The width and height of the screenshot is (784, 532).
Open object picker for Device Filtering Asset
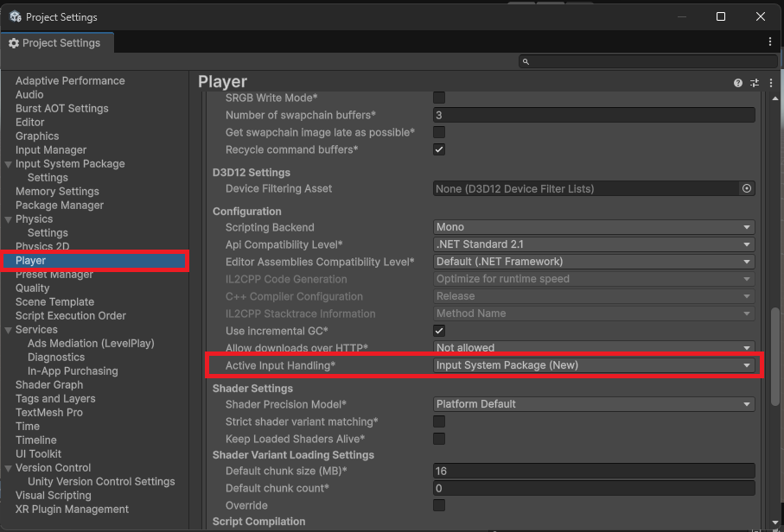747,188
